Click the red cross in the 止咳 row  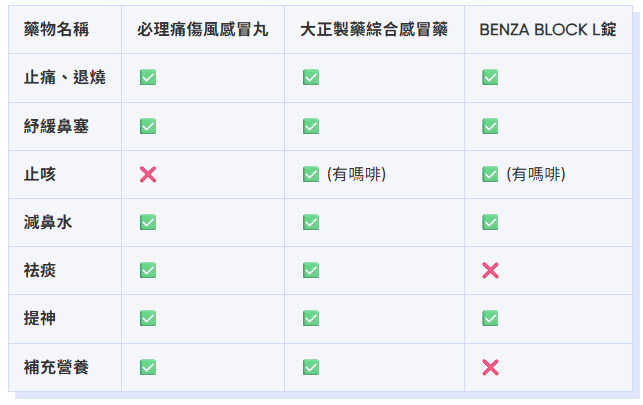tap(148, 175)
